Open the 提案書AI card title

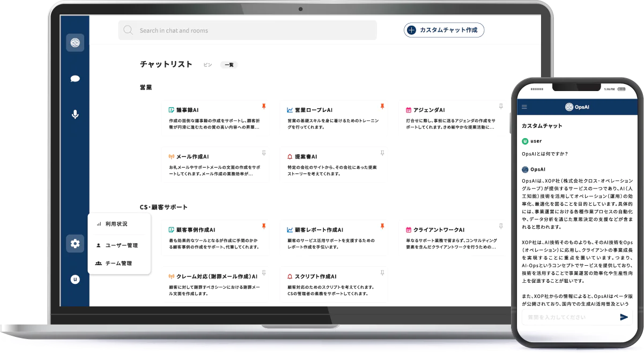tap(306, 156)
